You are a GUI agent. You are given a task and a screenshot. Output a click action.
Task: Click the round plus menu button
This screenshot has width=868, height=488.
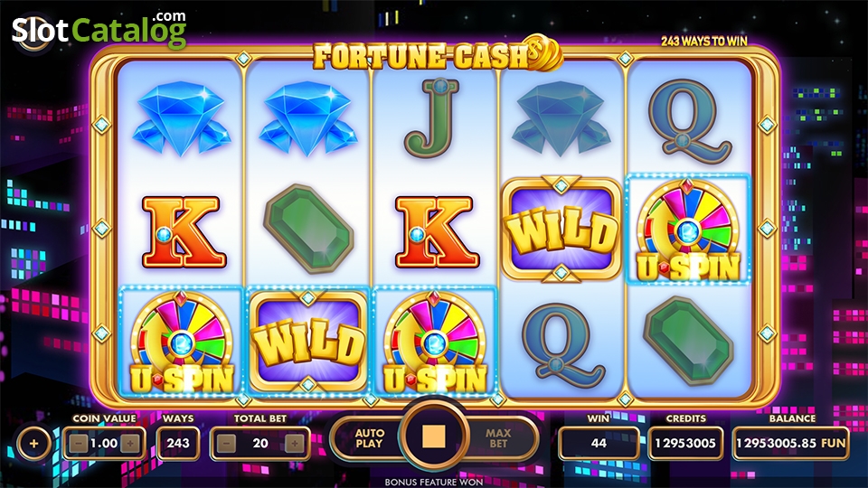pyautogui.click(x=33, y=443)
